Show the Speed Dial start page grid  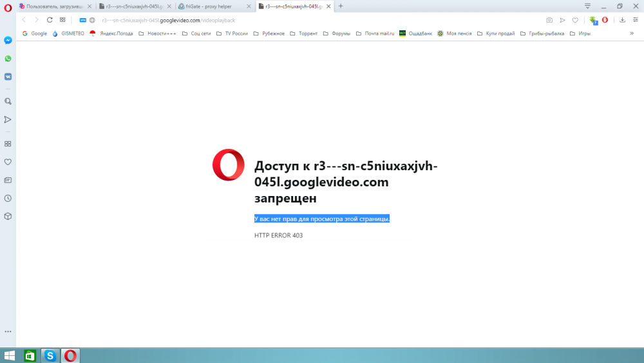pos(62,20)
